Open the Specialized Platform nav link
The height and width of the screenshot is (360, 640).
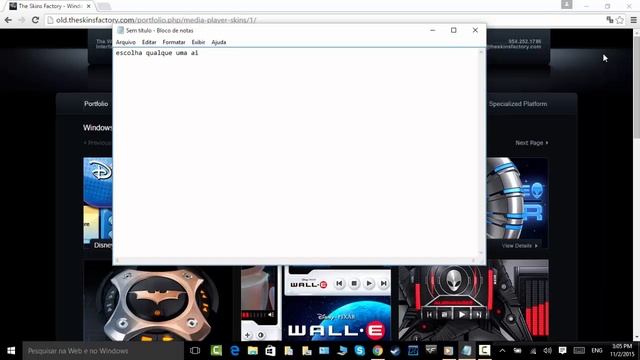tap(518, 104)
